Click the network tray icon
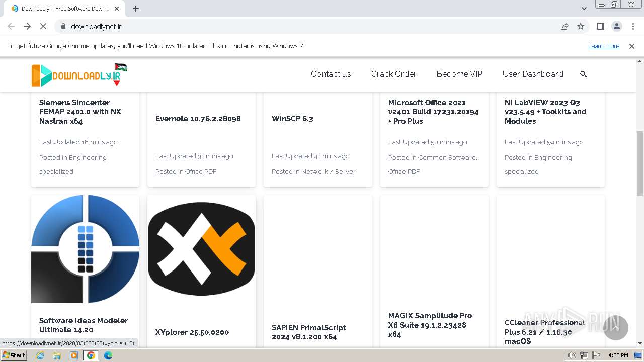The image size is (644, 362). point(584,355)
